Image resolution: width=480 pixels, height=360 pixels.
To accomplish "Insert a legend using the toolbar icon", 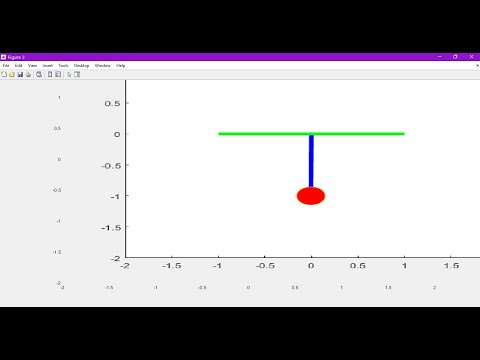I will click(58, 74).
